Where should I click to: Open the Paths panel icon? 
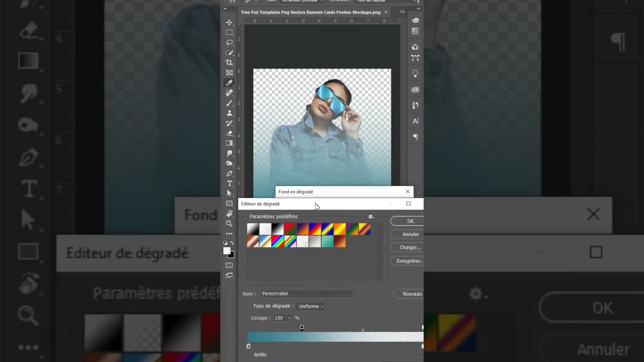[415, 58]
